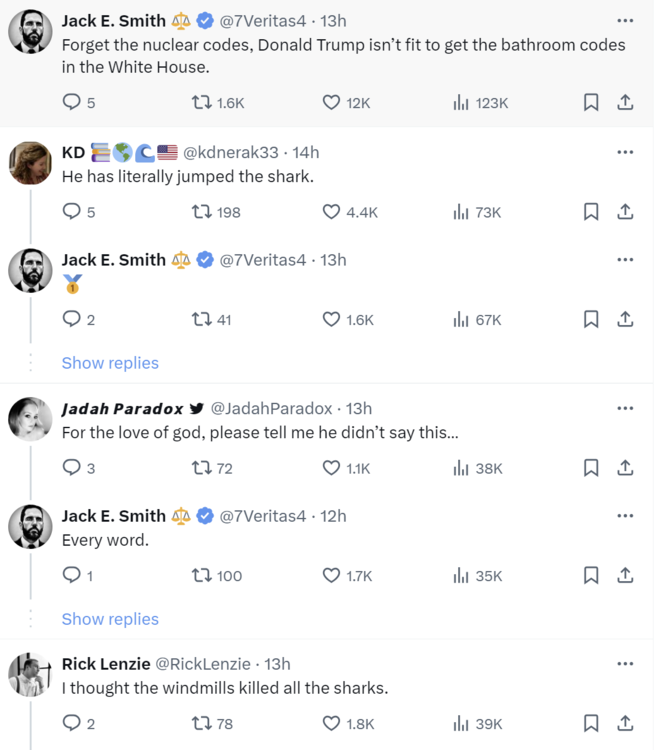
Task: Click KD's profile avatar
Action: [x=30, y=163]
